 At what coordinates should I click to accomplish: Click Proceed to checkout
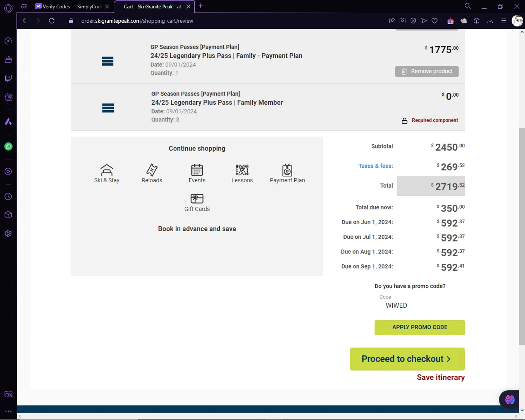407,359
